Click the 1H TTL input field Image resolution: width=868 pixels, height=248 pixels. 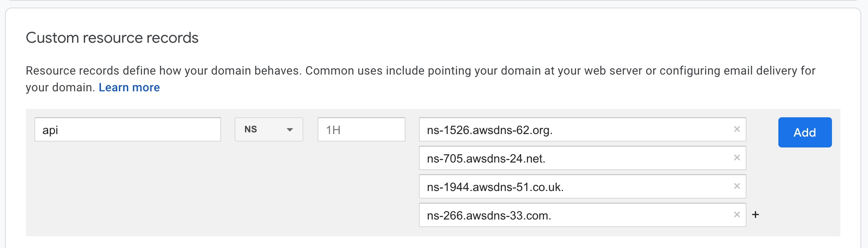click(361, 129)
